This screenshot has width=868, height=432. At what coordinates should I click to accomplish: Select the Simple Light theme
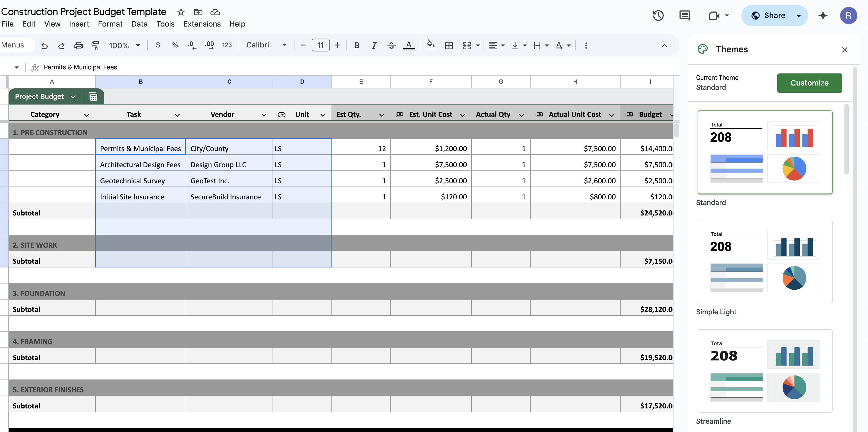tap(765, 261)
